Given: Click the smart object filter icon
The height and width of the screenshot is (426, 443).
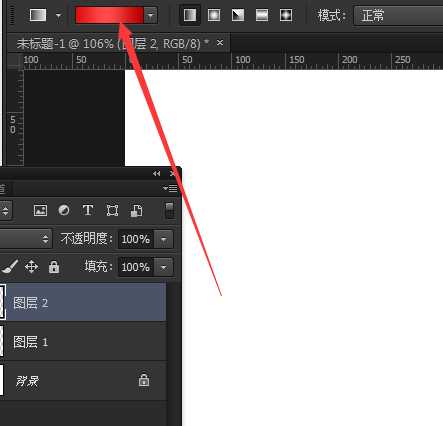Looking at the screenshot, I should pyautogui.click(x=136, y=211).
